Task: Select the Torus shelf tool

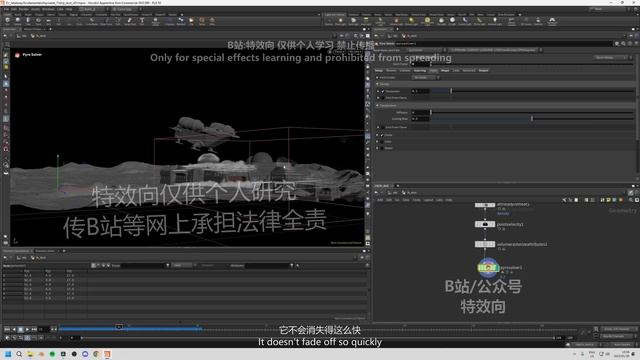Action: pos(38,21)
